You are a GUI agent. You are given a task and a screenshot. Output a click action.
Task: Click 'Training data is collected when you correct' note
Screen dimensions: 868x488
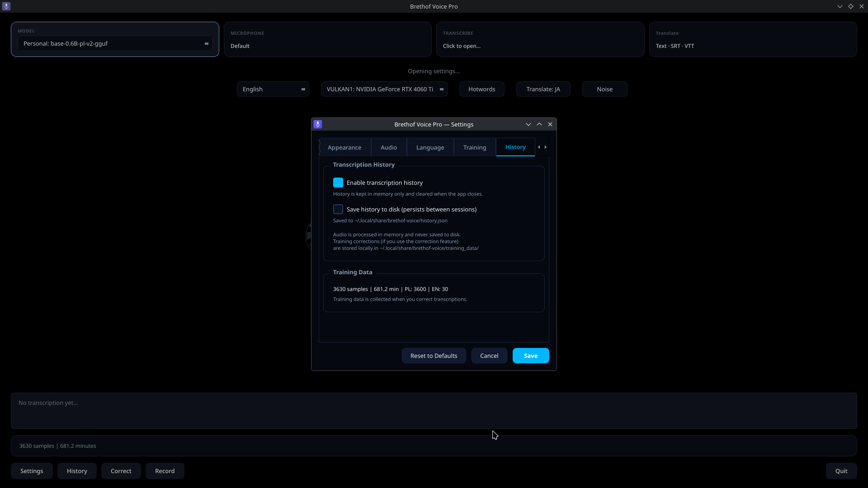click(x=400, y=299)
